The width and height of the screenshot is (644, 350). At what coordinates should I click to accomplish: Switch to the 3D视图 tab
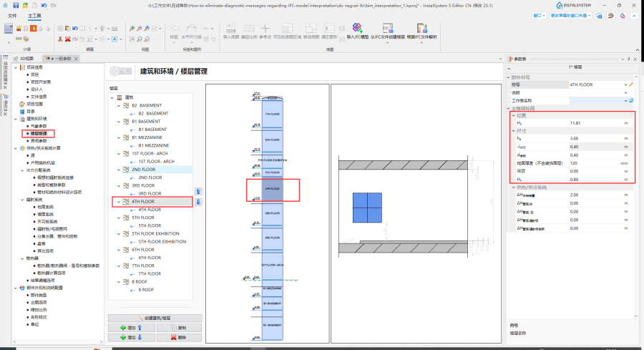tap(25, 59)
